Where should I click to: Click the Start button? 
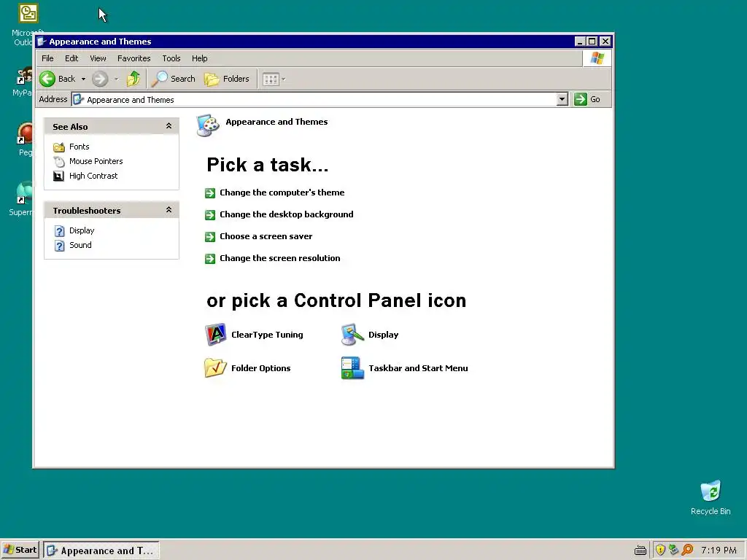[x=20, y=550]
